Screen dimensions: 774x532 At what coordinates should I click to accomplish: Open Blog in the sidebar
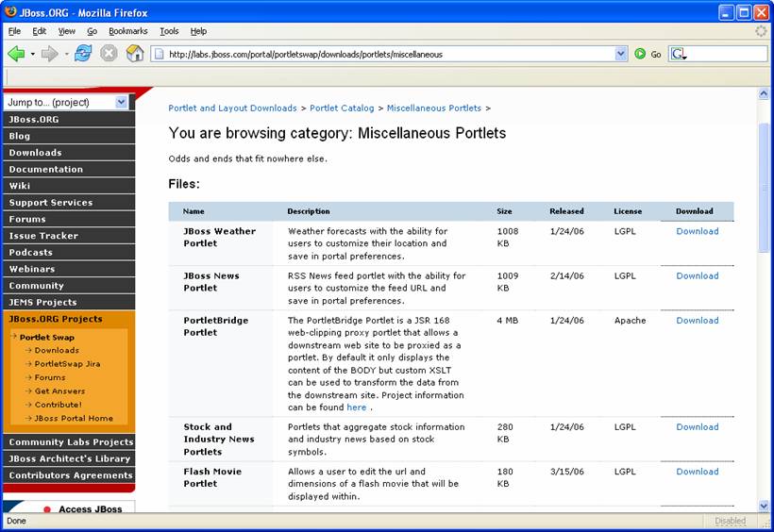[69, 136]
